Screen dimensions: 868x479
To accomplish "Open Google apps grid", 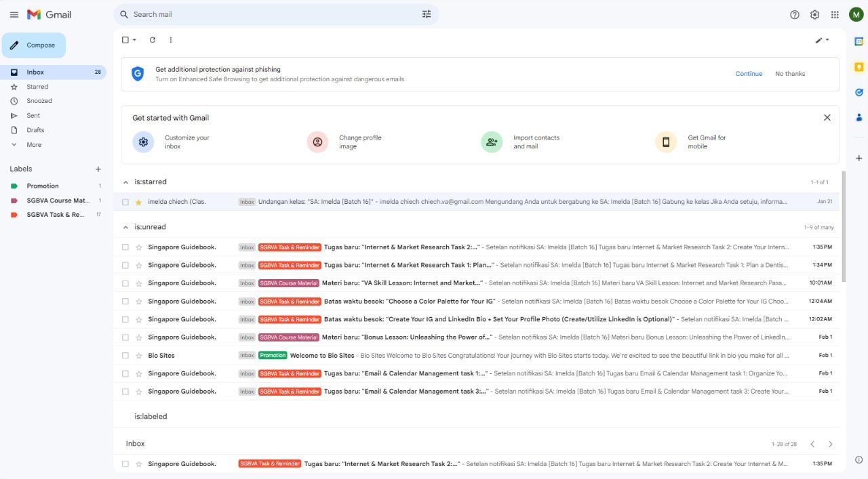I will [x=835, y=14].
